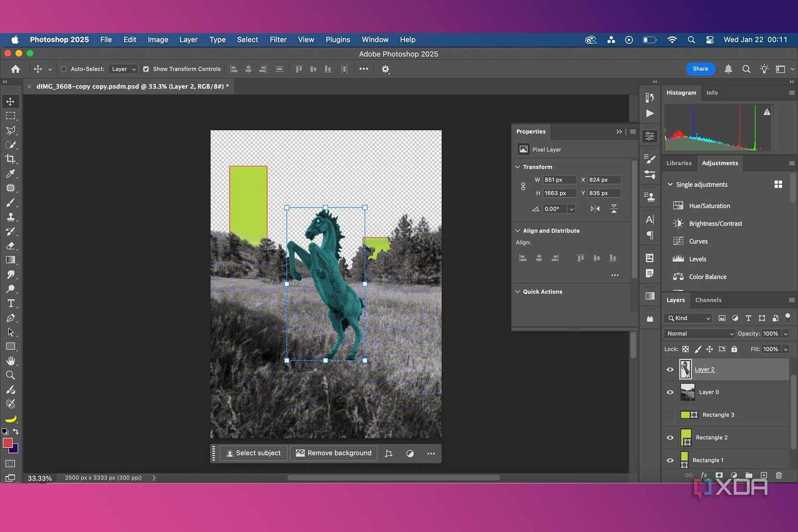This screenshot has height=532, width=798.
Task: Click Remove background button
Action: click(x=334, y=453)
